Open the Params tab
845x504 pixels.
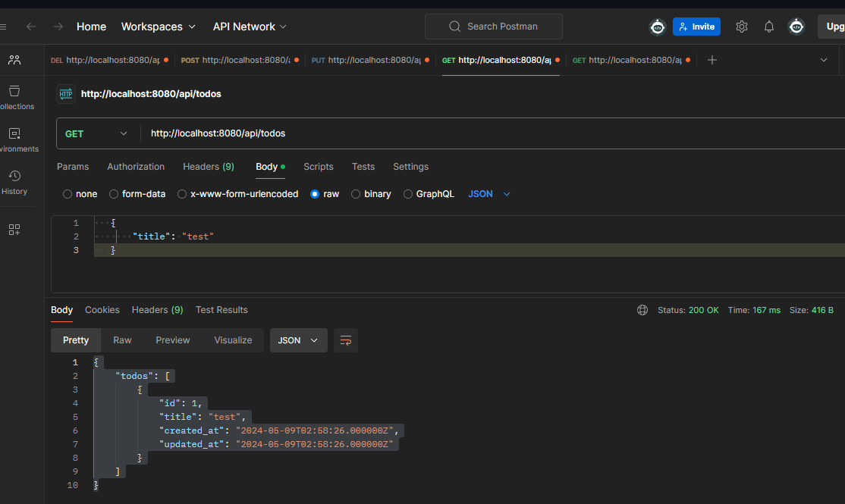tap(73, 167)
